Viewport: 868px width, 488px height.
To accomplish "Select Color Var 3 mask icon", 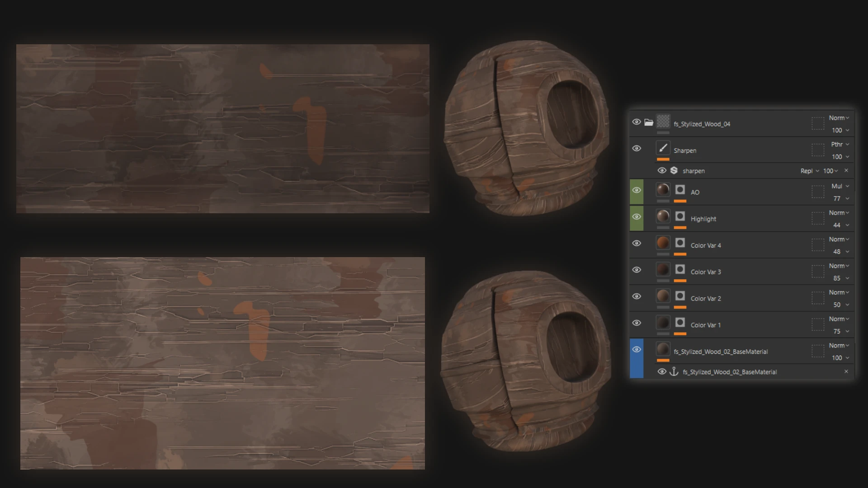I will tap(680, 269).
